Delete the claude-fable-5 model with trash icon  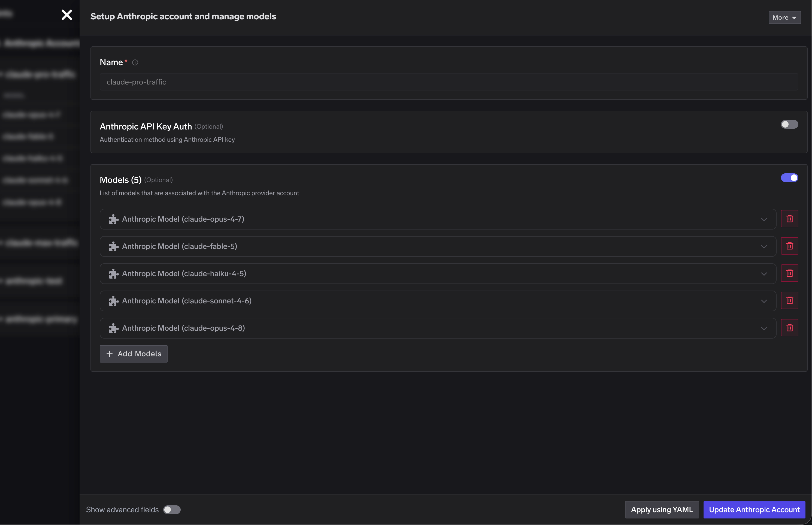click(789, 246)
